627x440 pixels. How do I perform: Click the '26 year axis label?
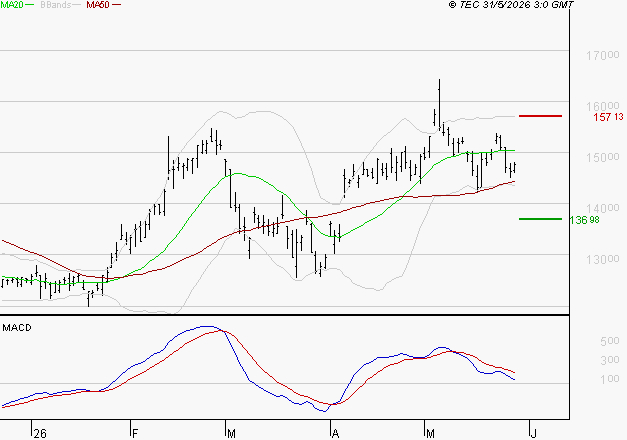coord(40,433)
